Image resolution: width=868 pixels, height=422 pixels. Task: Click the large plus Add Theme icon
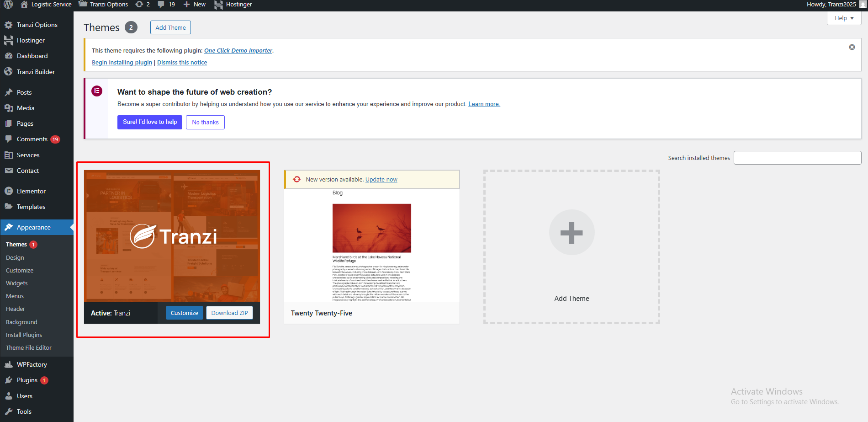click(572, 233)
